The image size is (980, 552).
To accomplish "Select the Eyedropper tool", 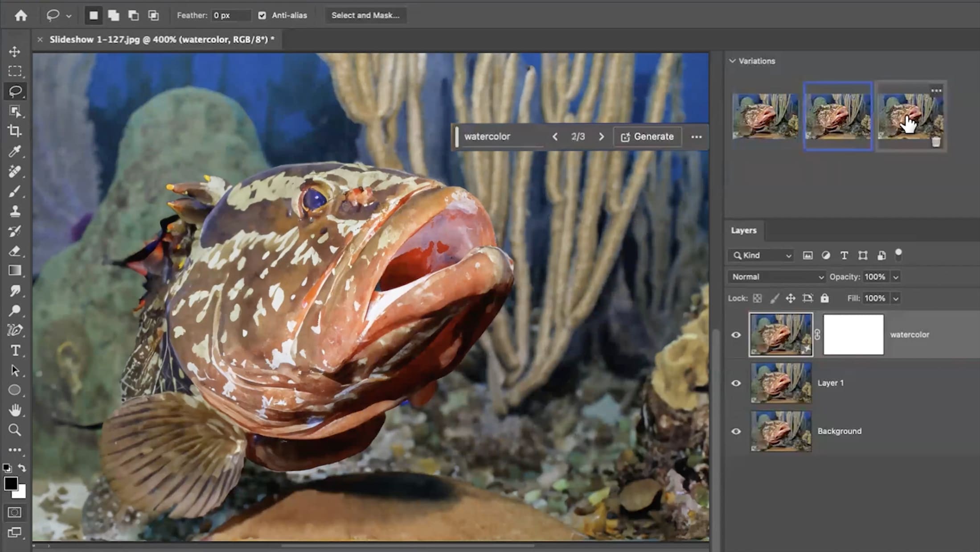I will coord(15,152).
